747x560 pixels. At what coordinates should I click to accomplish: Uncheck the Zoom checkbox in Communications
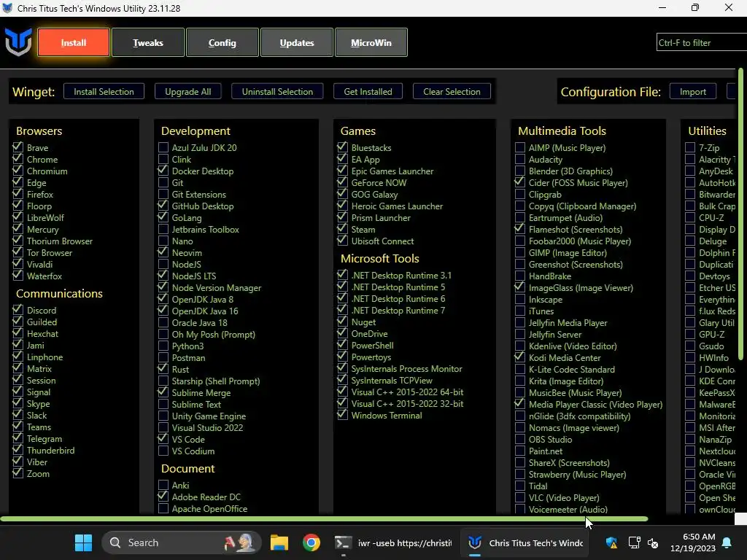18,472
